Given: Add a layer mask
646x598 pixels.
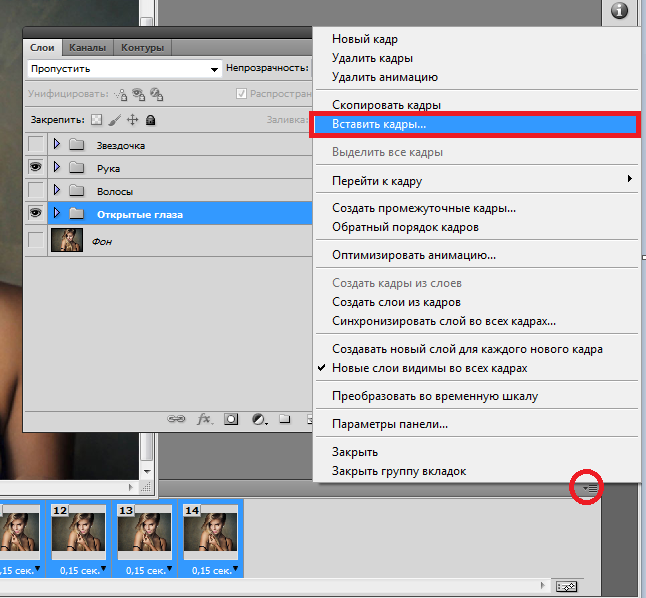Looking at the screenshot, I should [231, 419].
